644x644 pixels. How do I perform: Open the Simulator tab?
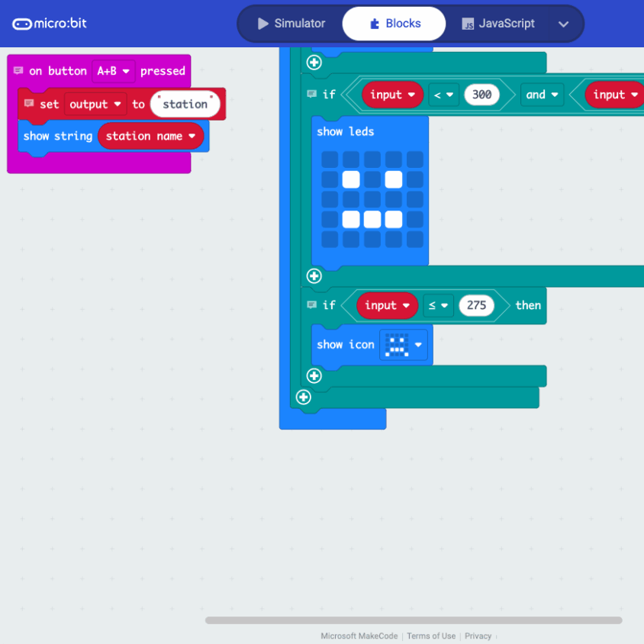pyautogui.click(x=291, y=24)
